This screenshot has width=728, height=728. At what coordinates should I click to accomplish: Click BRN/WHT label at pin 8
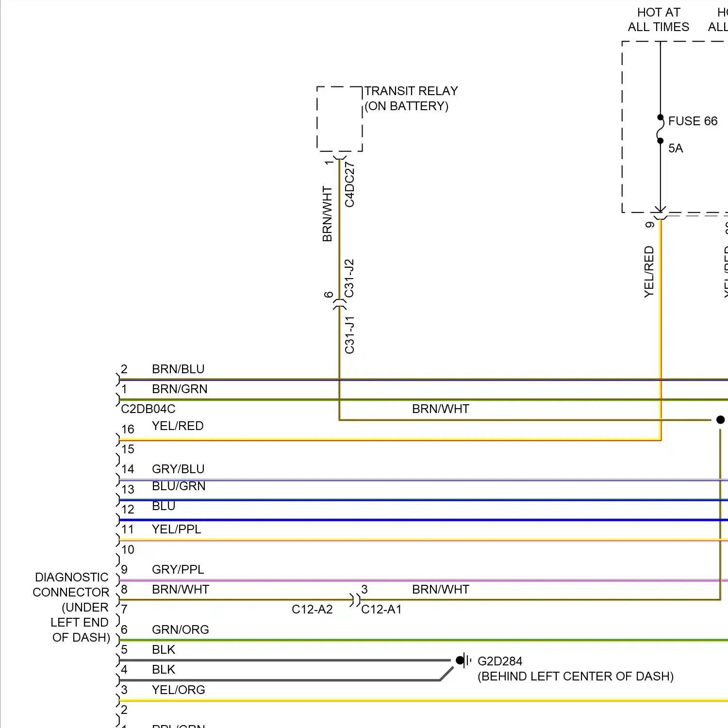pyautogui.click(x=181, y=590)
